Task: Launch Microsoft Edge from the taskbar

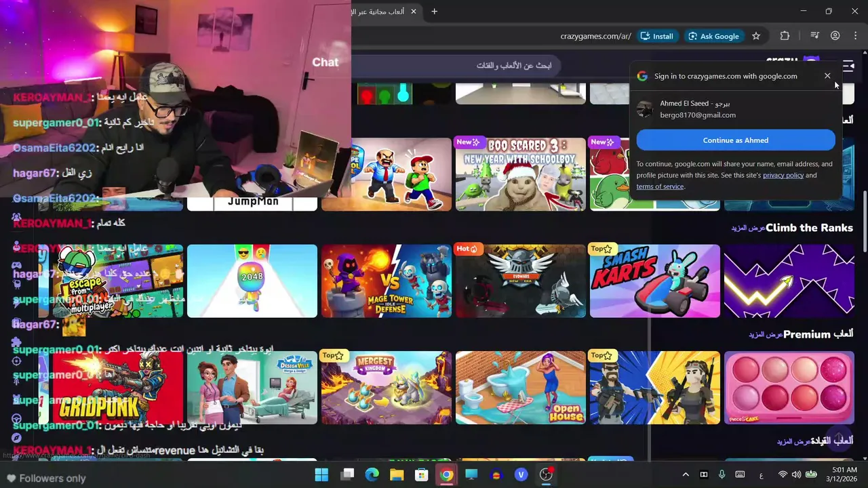Action: point(372,474)
